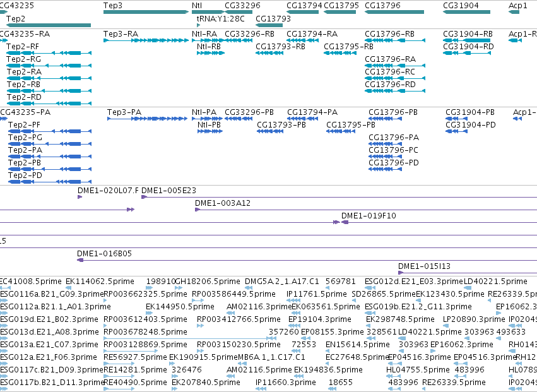Select the DME1-005E23 BAC label

point(168,190)
